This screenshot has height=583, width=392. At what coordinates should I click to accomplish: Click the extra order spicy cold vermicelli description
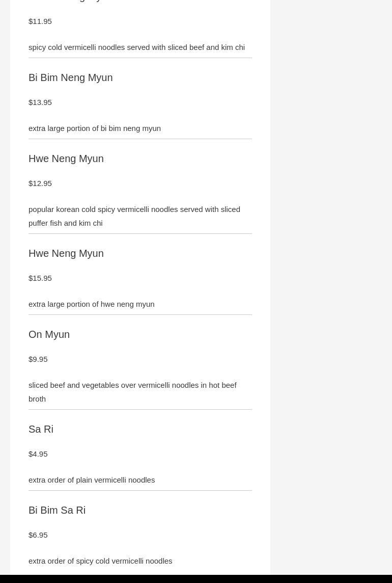tap(100, 561)
